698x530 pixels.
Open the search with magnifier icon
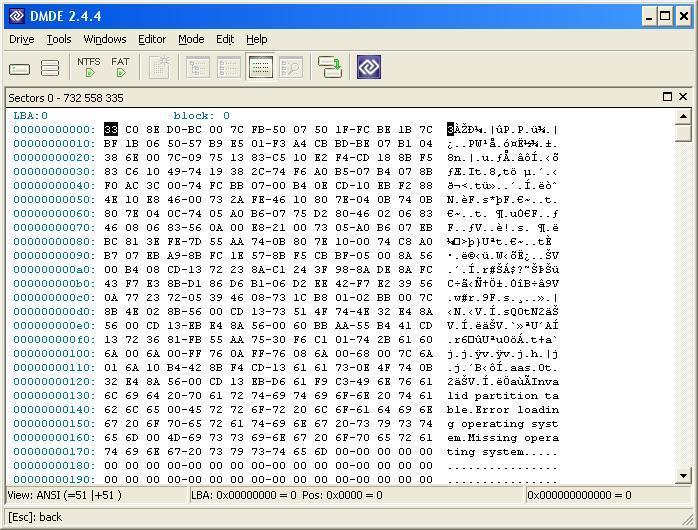[x=291, y=67]
